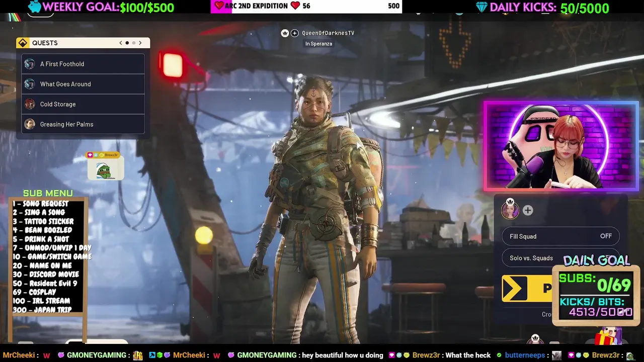
Task: Open the What Goes Around quest
Action: click(84, 84)
